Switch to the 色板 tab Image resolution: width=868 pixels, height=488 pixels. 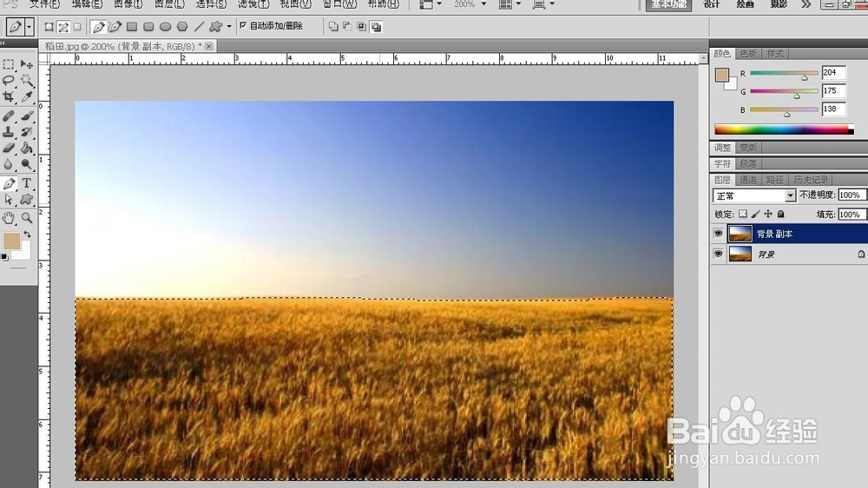[x=748, y=54]
